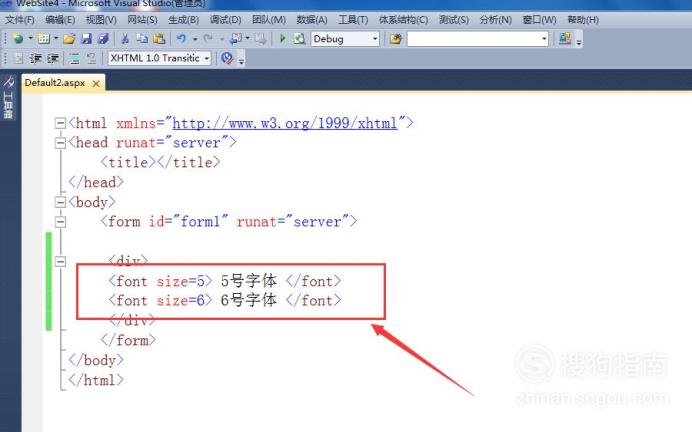Open the 网站(S) menu
This screenshot has width=692, height=432.
142,20
